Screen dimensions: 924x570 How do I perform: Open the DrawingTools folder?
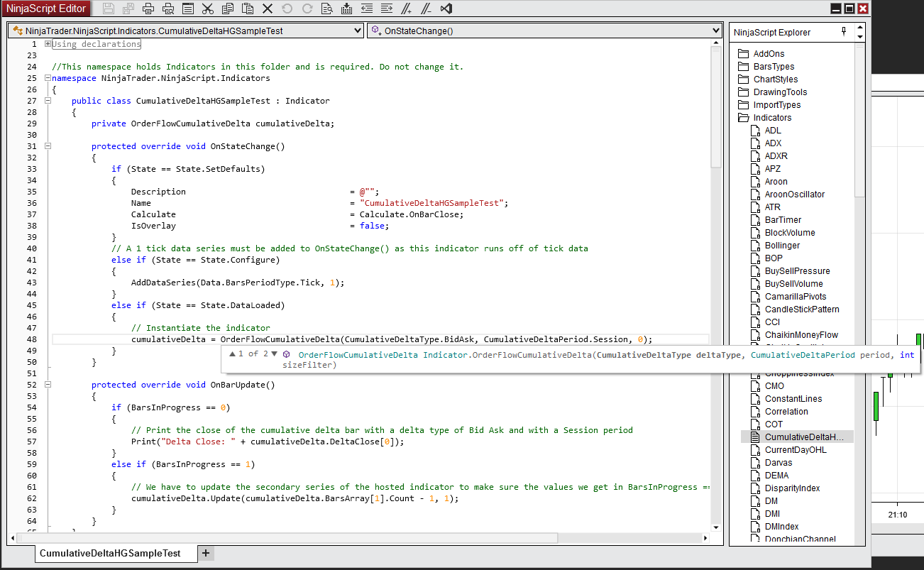coord(772,92)
